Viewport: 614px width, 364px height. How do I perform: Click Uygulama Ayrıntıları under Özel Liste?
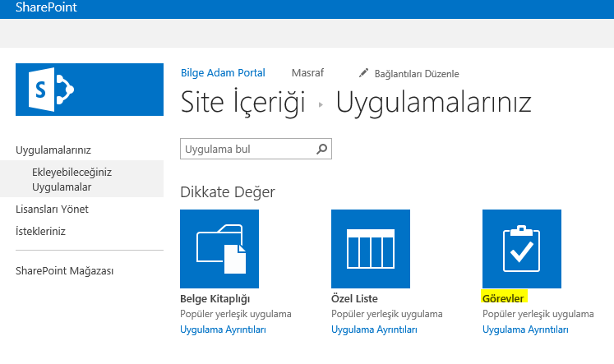374,329
